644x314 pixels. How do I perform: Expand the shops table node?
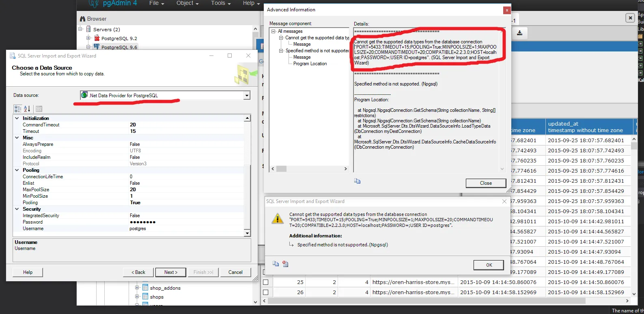137,297
